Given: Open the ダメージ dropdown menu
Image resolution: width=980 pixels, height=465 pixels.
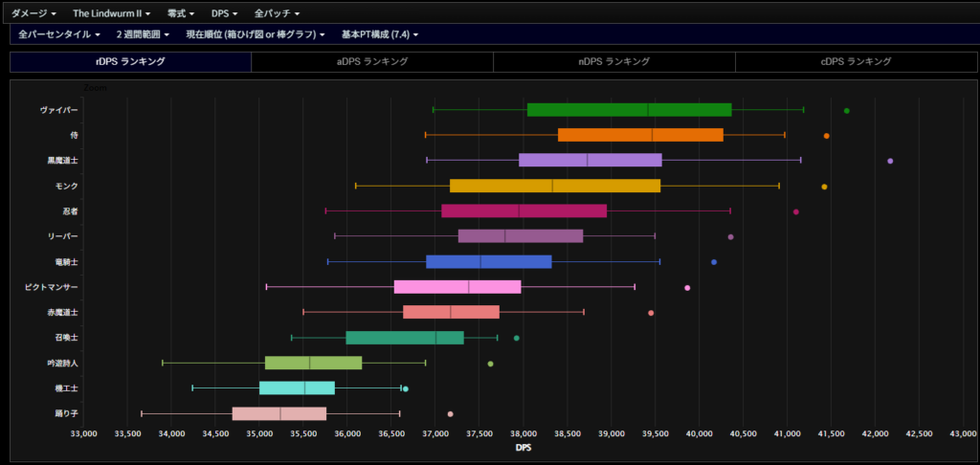Looking at the screenshot, I should [33, 13].
